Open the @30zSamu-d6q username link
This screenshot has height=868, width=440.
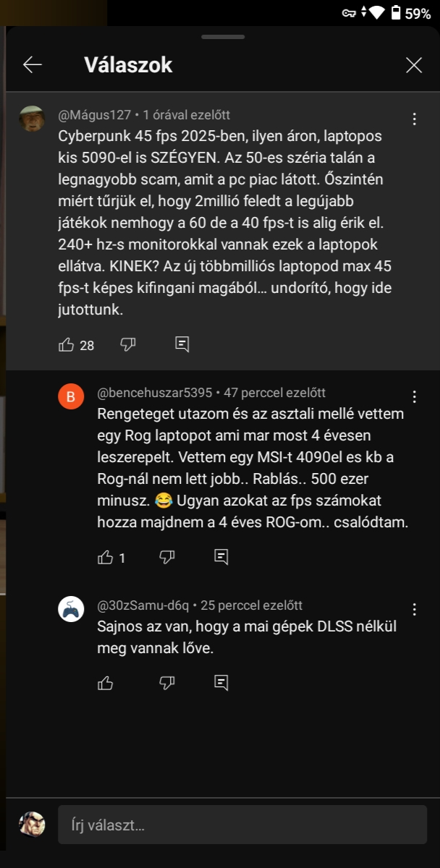(143, 605)
